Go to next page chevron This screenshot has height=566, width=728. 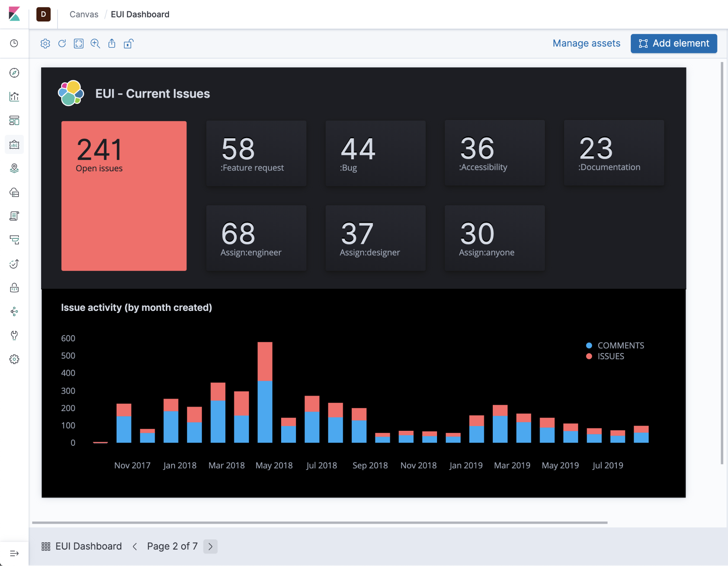pos(210,546)
